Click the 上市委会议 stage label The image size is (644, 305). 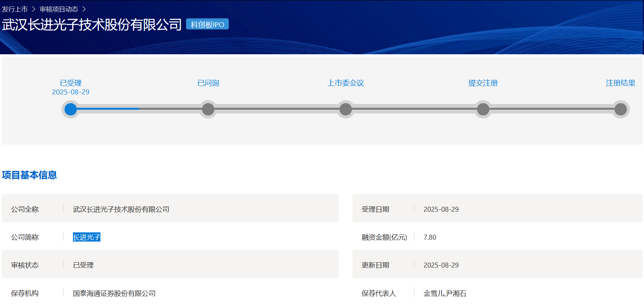tap(346, 83)
